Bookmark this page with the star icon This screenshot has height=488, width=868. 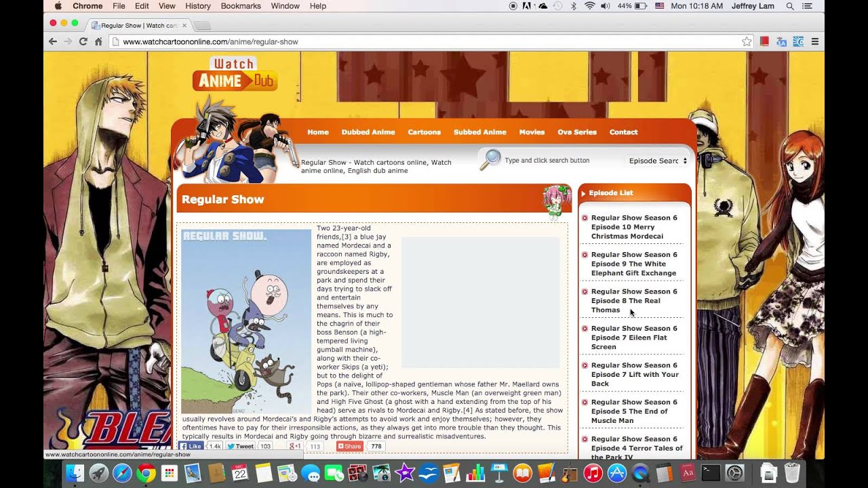pyautogui.click(x=747, y=41)
